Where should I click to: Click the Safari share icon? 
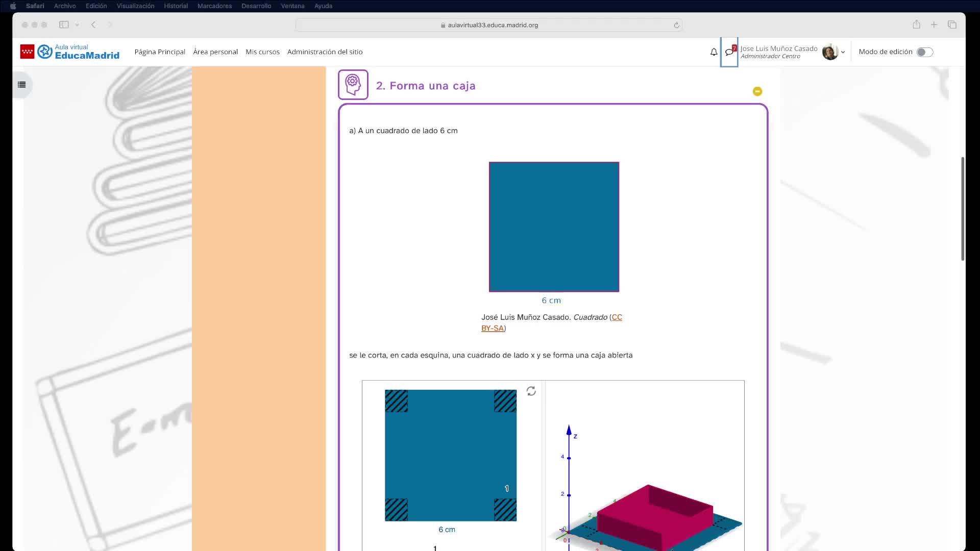coord(917,24)
